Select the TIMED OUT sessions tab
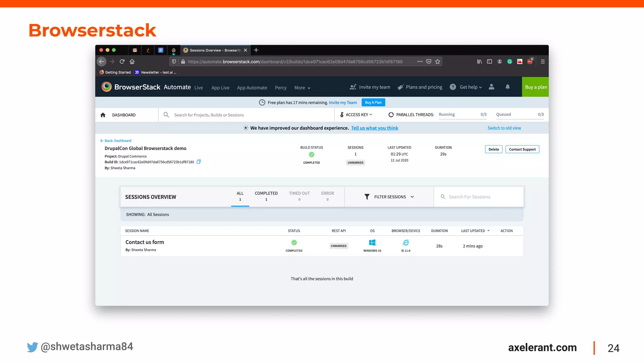This screenshot has width=644, height=362. tap(299, 196)
